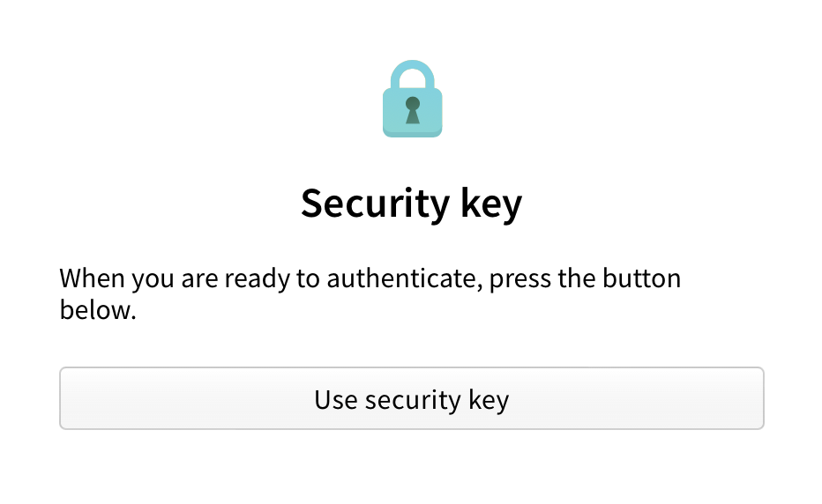Viewport: 822px width, 504px height.
Task: Click the word "key" in the heading
Action: click(491, 204)
